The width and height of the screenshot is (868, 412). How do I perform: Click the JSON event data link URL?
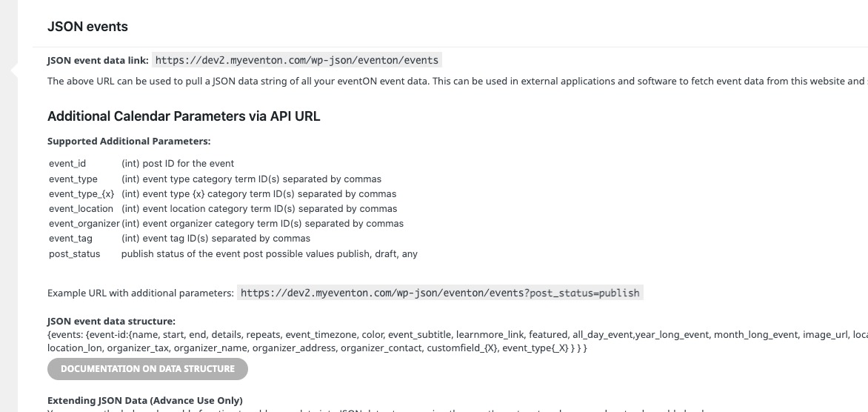(297, 60)
